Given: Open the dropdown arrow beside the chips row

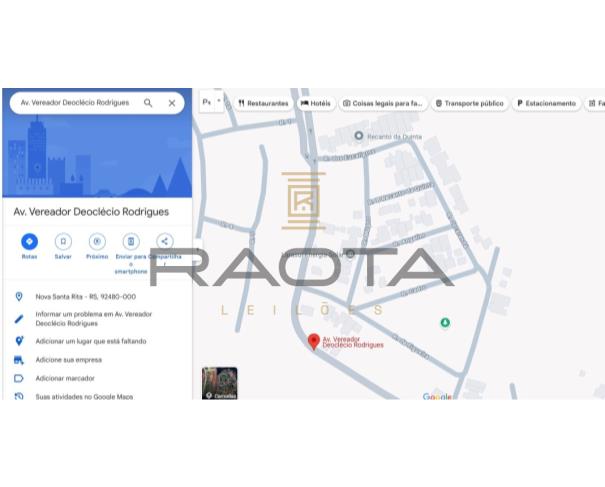Looking at the screenshot, I should [x=219, y=101].
